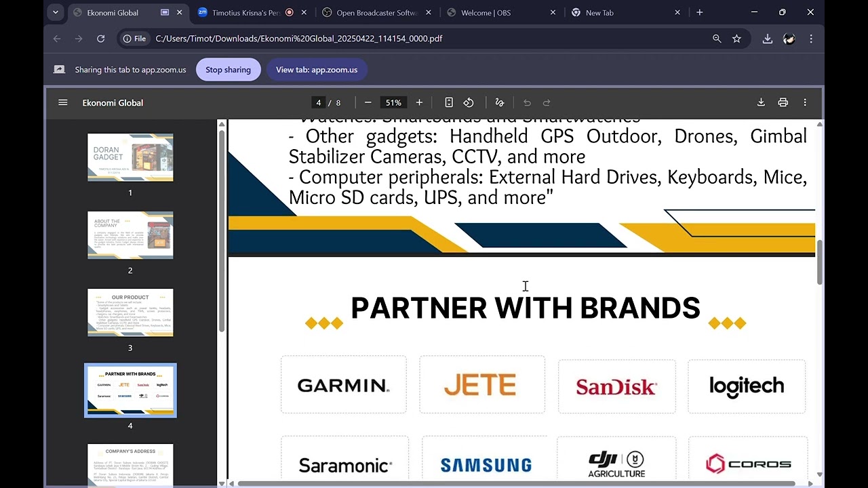This screenshot has width=868, height=488.
Task: Select the page 3 Our Product thumbnail
Action: point(130,312)
